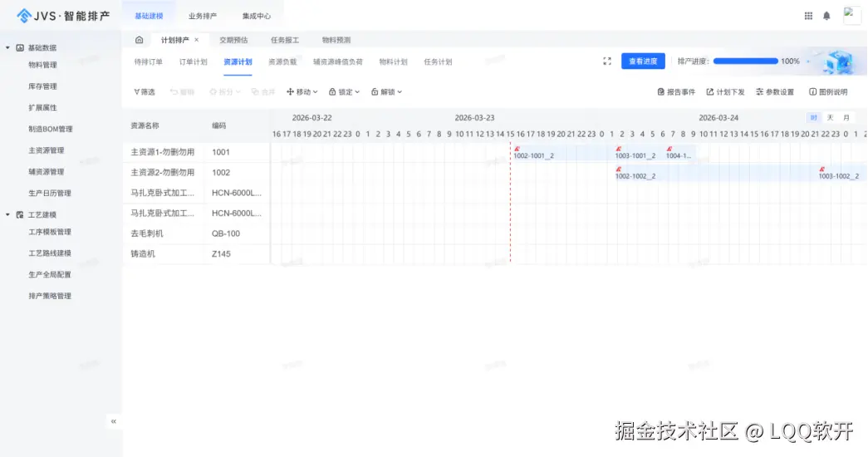
Task: Select Gantt task 1002-1001_2
Action: pyautogui.click(x=563, y=152)
